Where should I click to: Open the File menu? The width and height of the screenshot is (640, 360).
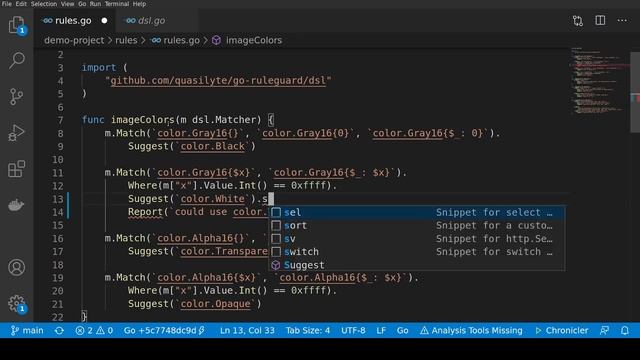(7, 4)
